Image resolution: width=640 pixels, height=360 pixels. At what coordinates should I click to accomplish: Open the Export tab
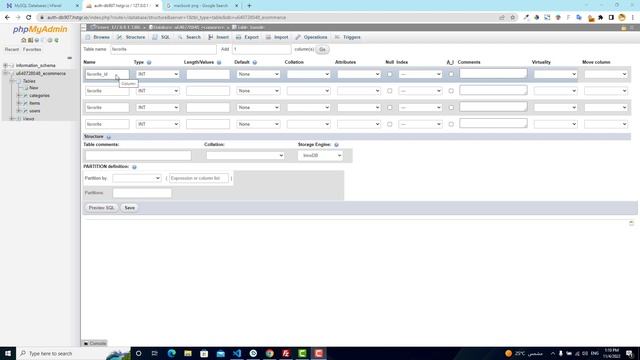(x=247, y=37)
